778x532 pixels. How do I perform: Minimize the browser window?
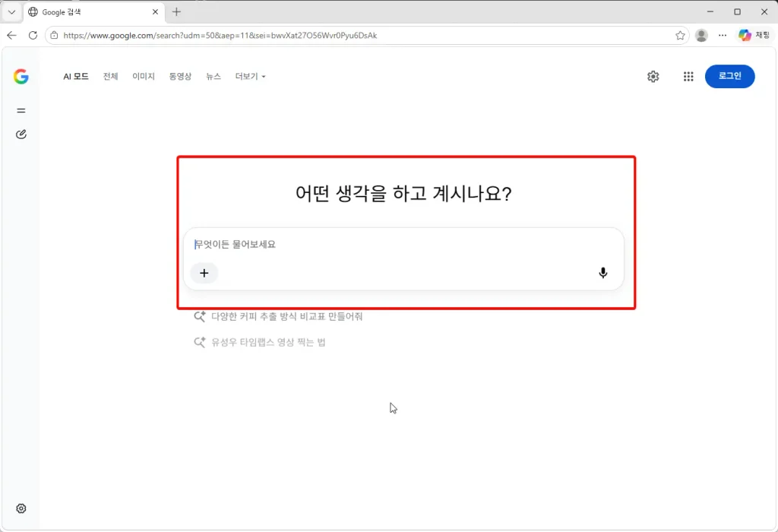click(x=710, y=12)
